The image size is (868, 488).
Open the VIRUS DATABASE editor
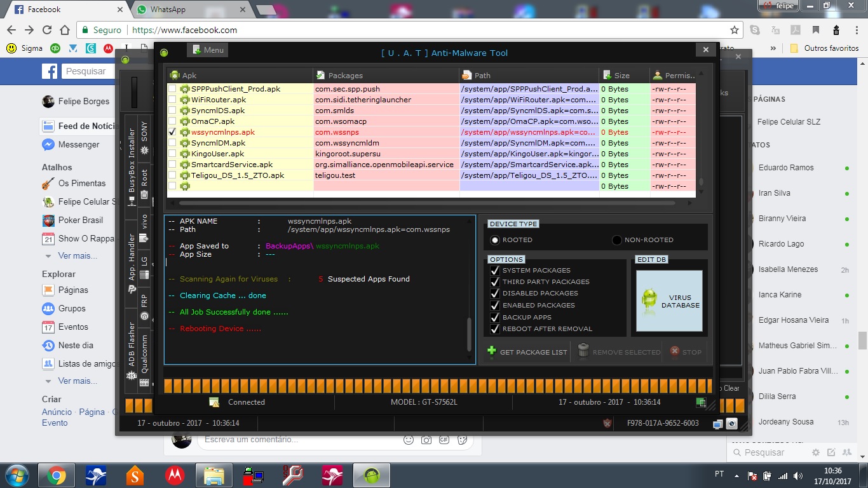[669, 301]
